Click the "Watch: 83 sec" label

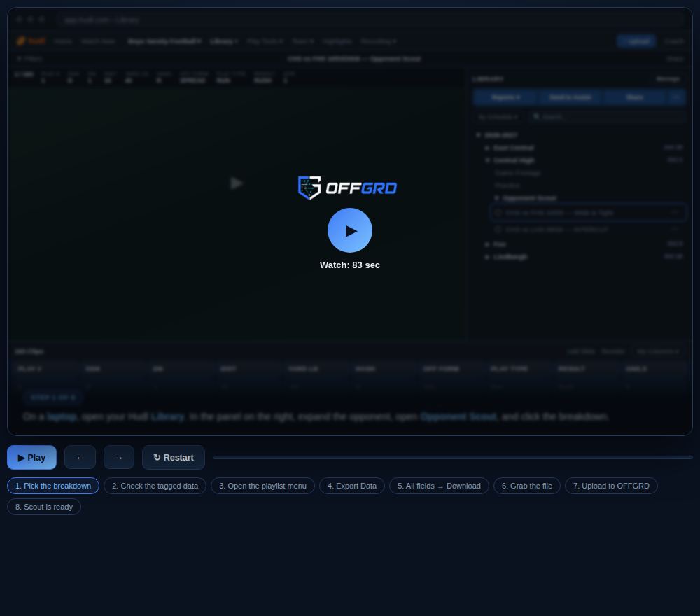[x=349, y=265]
